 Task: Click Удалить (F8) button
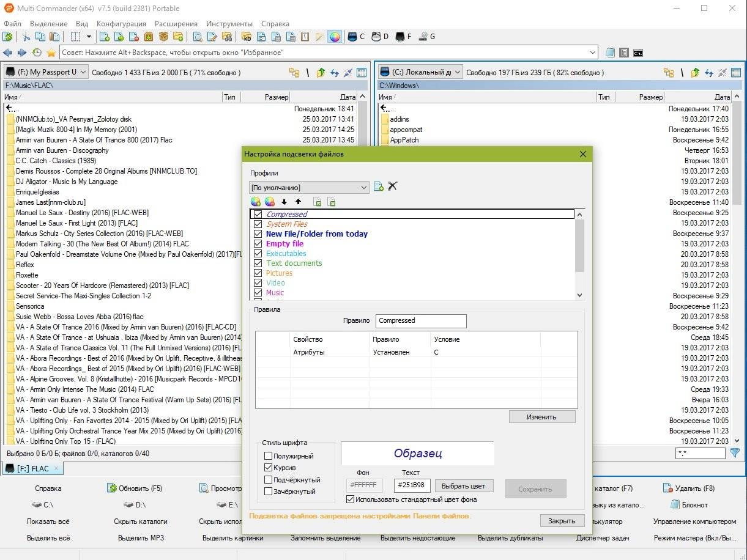pyautogui.click(x=689, y=488)
